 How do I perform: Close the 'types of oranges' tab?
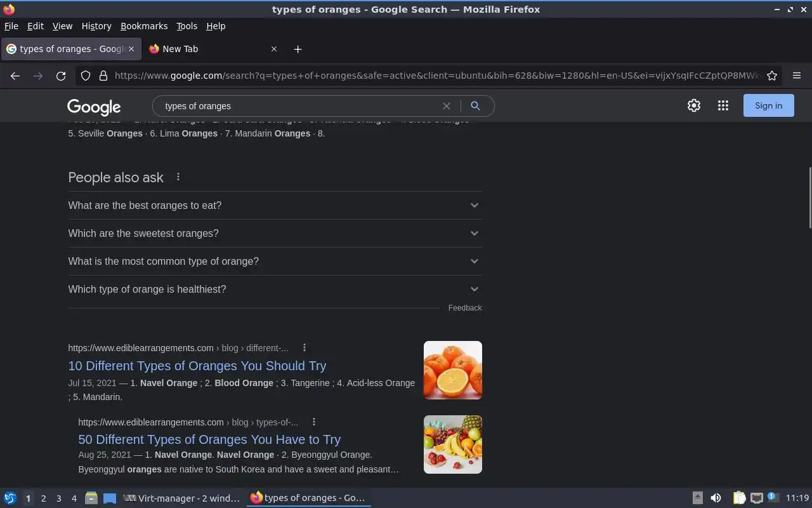point(131,49)
